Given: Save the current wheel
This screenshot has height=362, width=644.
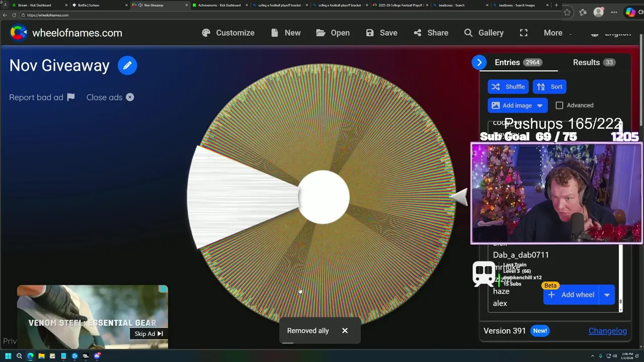Looking at the screenshot, I should tap(382, 33).
